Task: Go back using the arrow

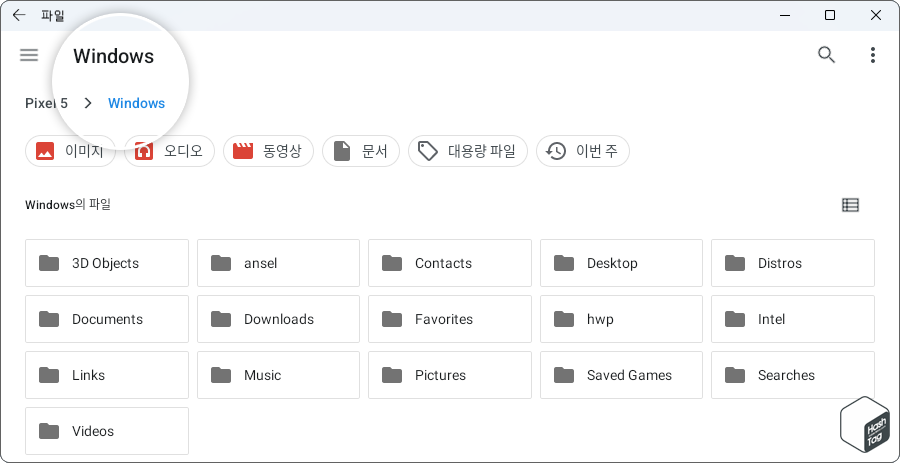Action: pyautogui.click(x=19, y=15)
